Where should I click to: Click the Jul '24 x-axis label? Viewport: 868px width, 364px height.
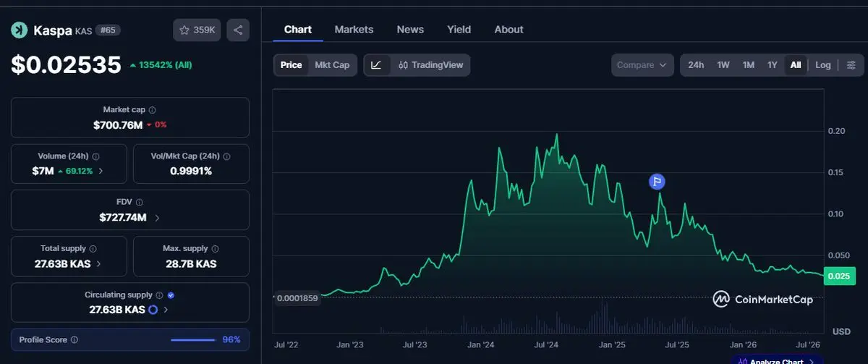coord(546,346)
